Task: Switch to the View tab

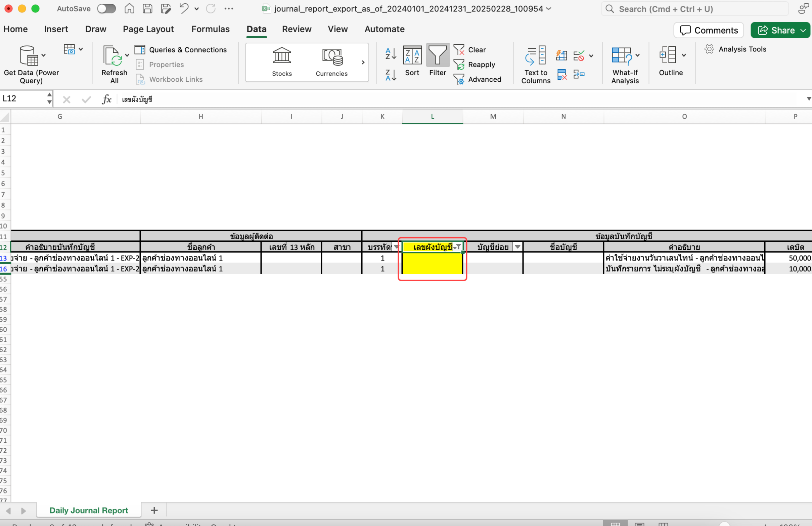Action: tap(338, 29)
